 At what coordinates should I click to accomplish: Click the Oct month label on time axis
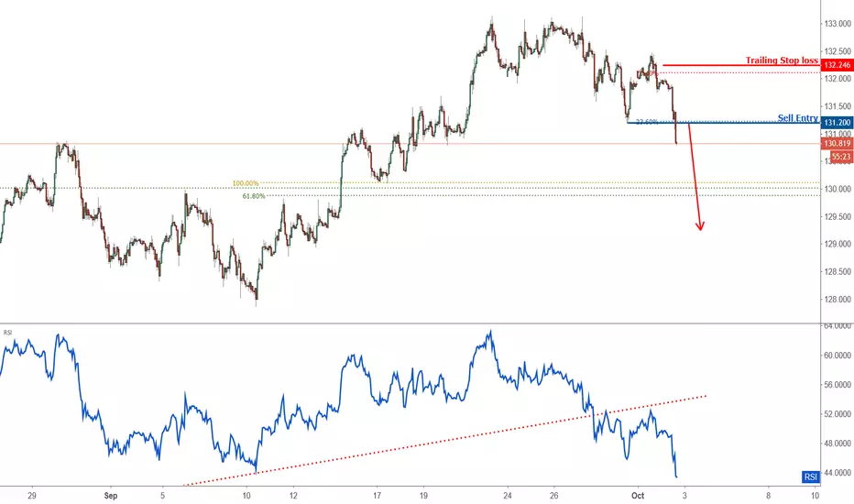click(x=638, y=496)
